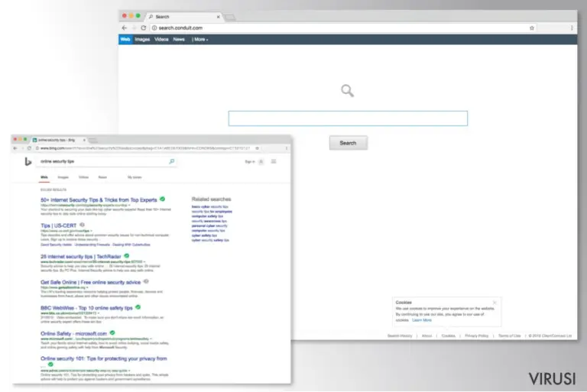Viewport: 587px width, 392px height.
Task: Click the Bing search box text
Action: 57,161
